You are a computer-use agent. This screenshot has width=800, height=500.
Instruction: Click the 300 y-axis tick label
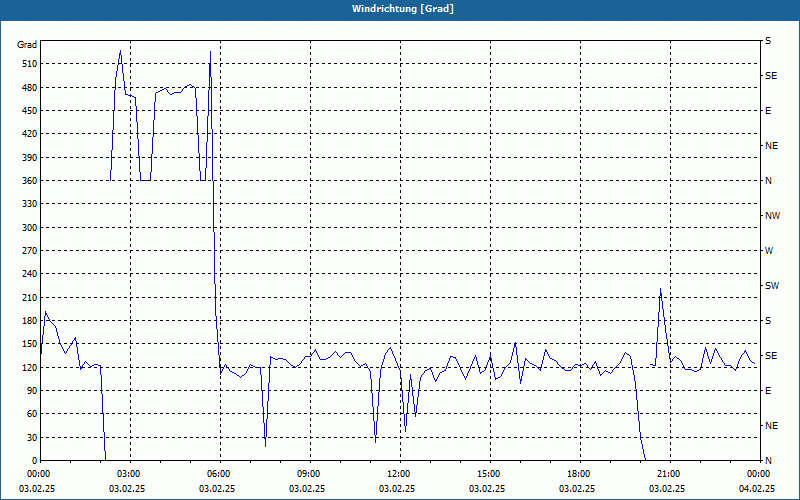[30, 228]
